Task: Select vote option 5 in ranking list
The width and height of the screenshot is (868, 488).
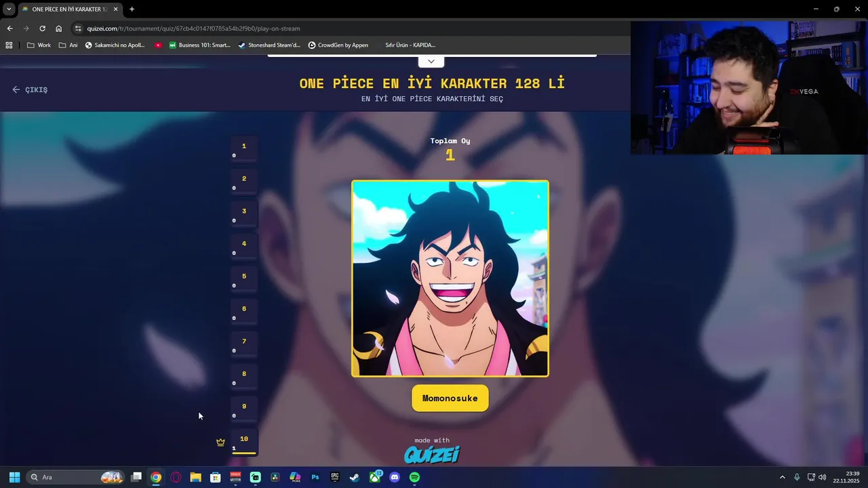Action: coord(244,279)
